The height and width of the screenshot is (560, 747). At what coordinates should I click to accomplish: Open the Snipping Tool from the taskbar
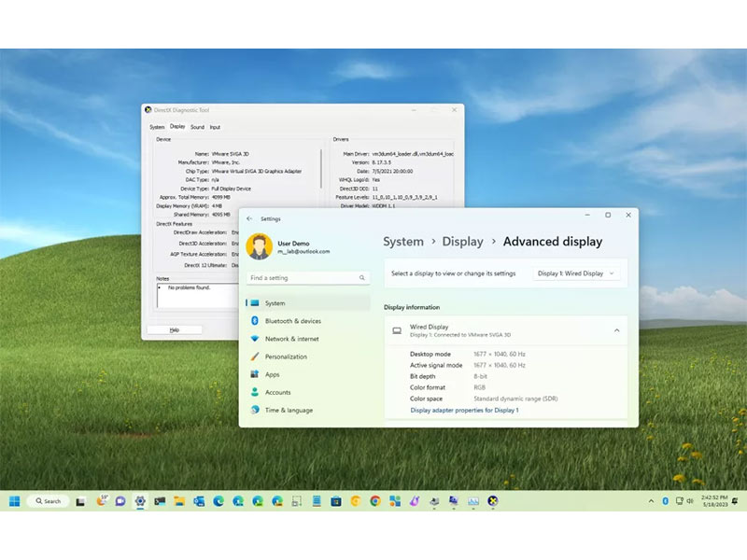[x=297, y=501]
